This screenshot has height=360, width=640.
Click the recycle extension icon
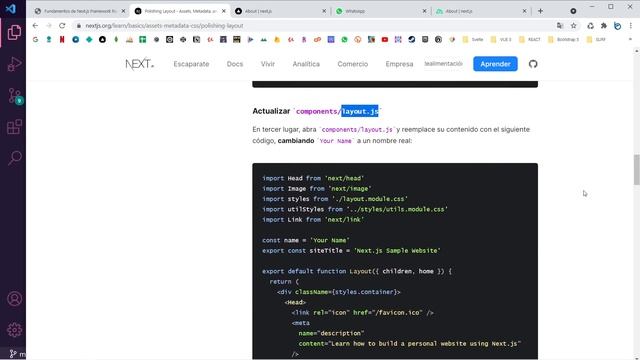590,26
